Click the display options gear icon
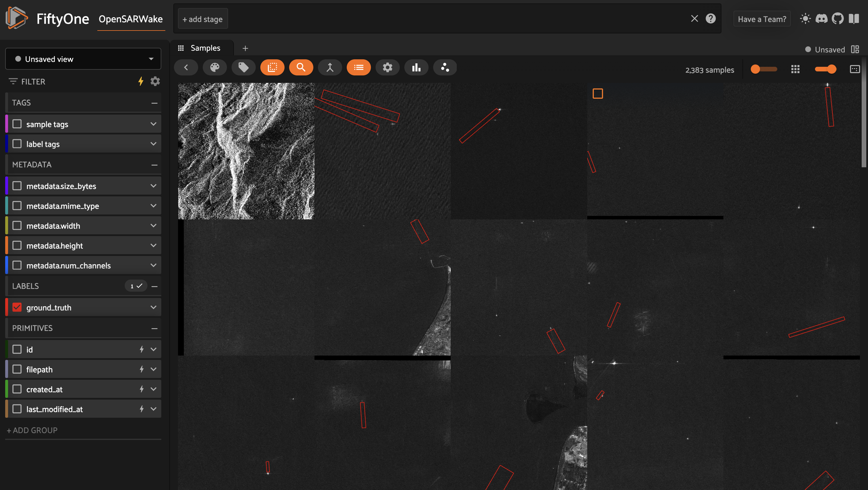Screen dimensions: 868x490 [x=388, y=68]
